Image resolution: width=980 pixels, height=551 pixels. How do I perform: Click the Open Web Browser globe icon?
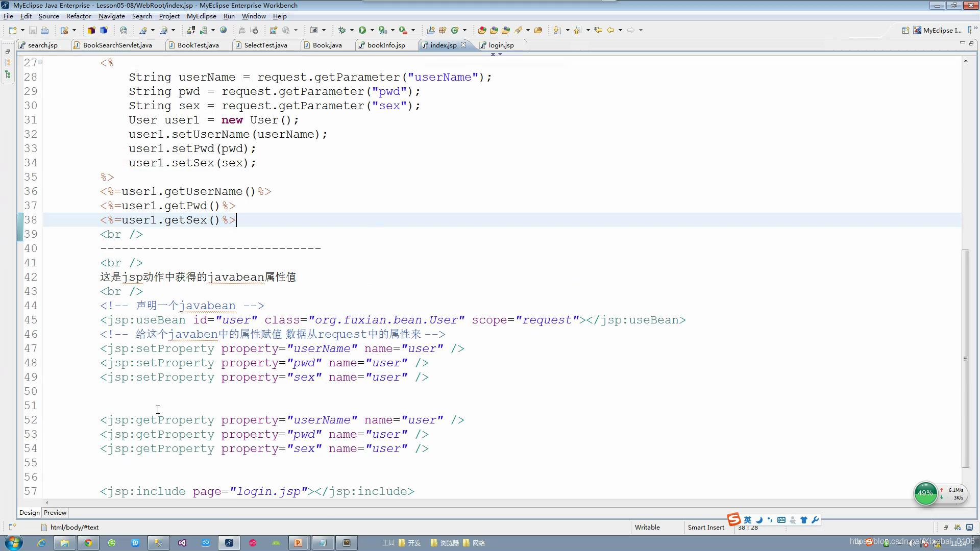(x=223, y=30)
